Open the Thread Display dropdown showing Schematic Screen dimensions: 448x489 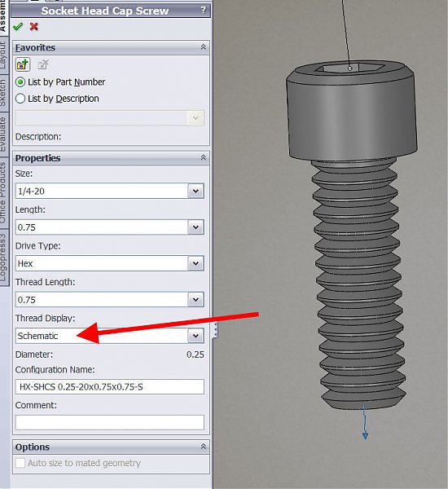tap(110, 336)
